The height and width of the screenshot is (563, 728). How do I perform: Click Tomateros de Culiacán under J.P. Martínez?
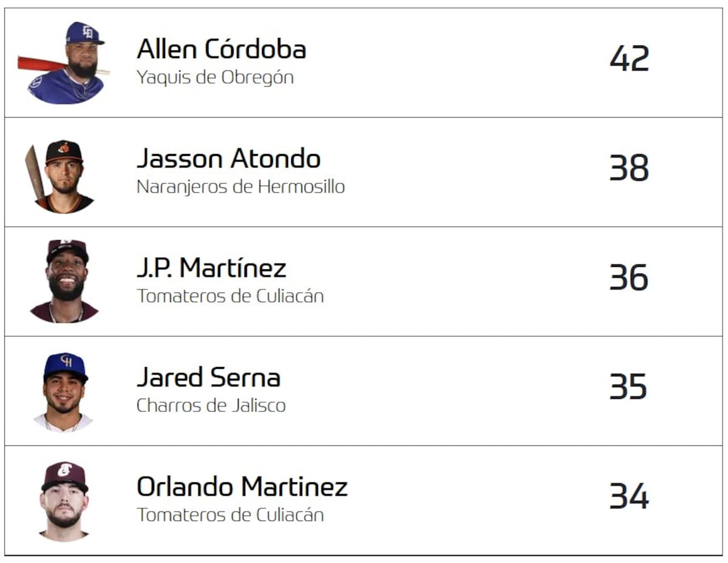(230, 296)
